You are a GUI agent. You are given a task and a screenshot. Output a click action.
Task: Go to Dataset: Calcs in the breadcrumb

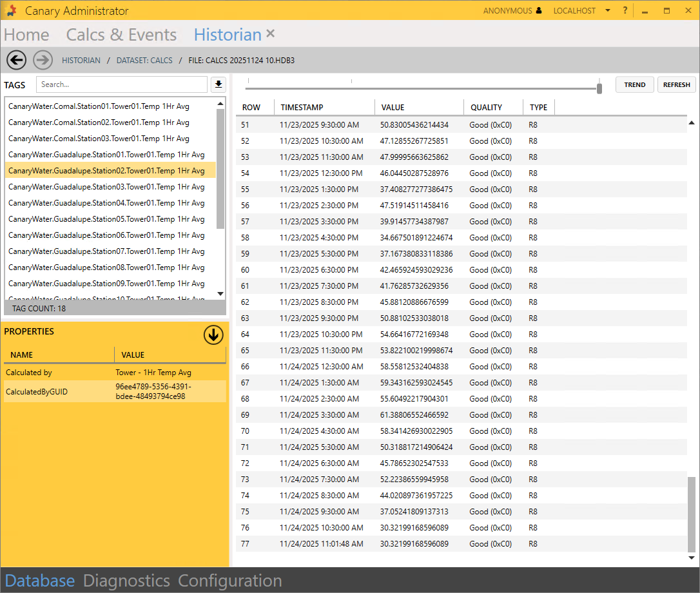click(144, 61)
